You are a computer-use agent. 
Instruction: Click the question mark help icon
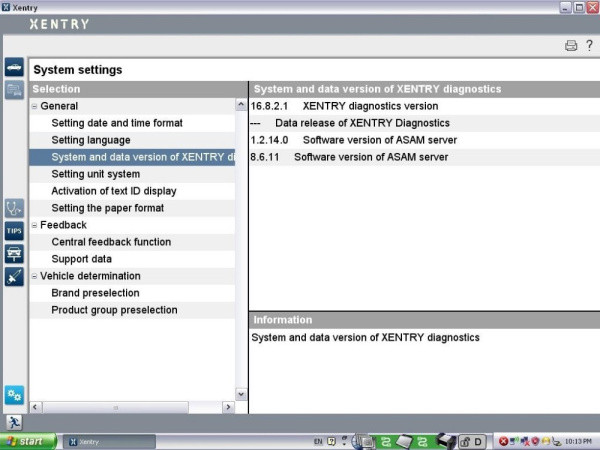click(589, 45)
